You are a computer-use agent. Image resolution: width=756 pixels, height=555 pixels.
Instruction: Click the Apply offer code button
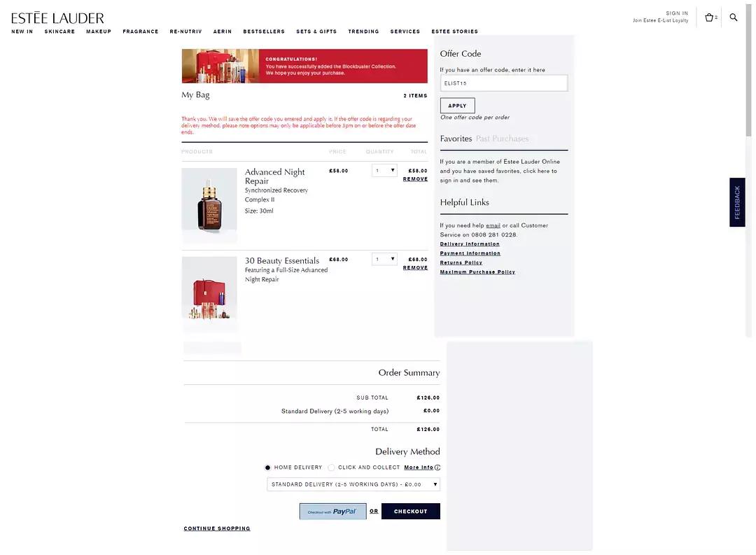click(x=457, y=106)
